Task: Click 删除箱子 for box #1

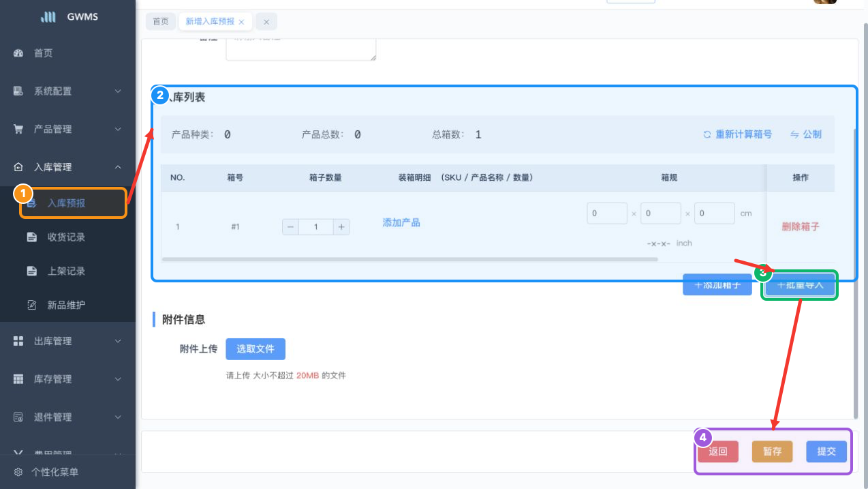Action: (x=801, y=227)
